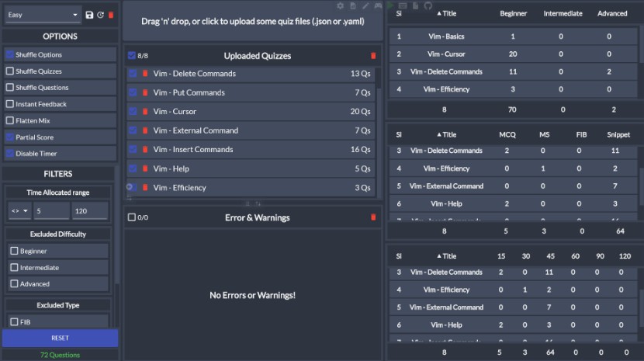Screen dimensions: 644x361
Task: Open the GitHub icon in top toolbar
Action: click(428, 5)
